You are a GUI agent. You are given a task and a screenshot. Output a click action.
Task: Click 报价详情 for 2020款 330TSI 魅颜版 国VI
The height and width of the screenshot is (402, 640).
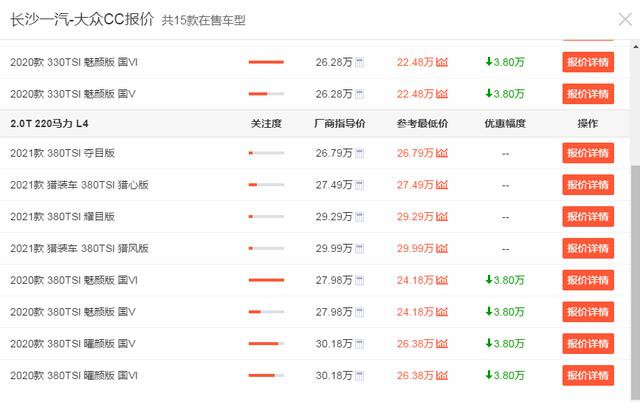point(588,62)
